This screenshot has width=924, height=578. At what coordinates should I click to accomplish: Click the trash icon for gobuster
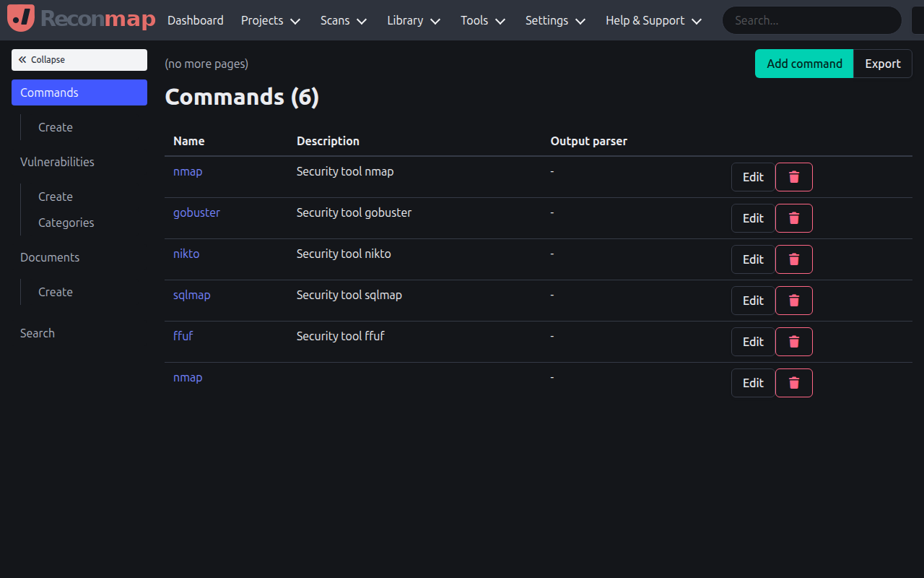click(793, 217)
